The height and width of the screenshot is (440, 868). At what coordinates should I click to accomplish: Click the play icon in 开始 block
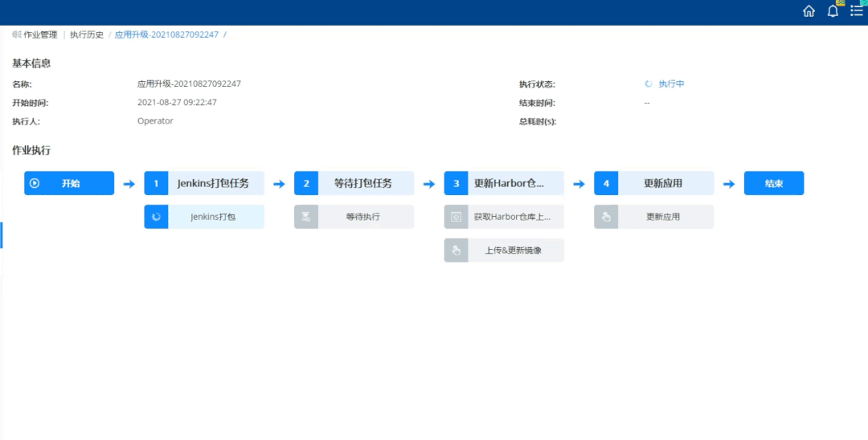(35, 183)
